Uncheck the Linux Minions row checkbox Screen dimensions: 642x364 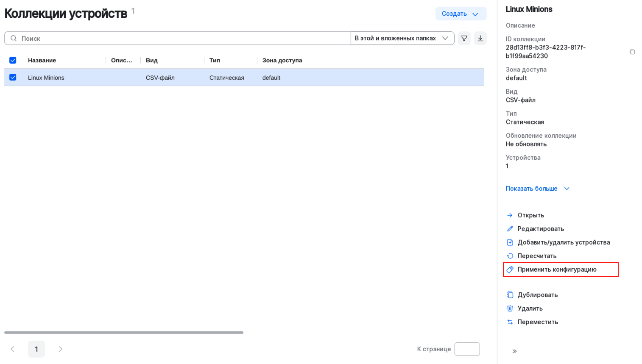click(13, 78)
